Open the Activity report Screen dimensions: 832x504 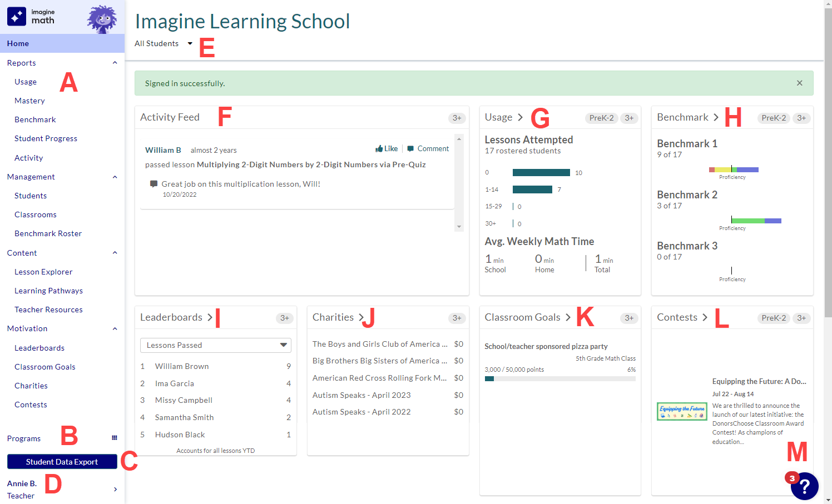(28, 158)
